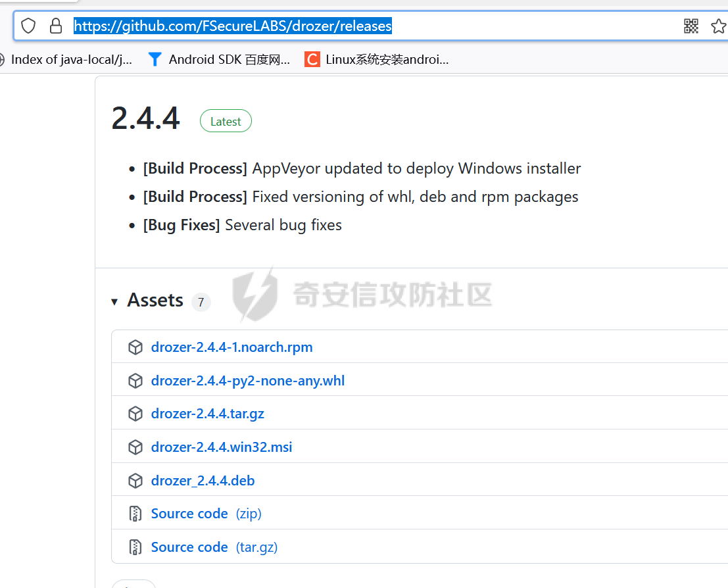
Task: Show the page QR code
Action: tap(691, 26)
